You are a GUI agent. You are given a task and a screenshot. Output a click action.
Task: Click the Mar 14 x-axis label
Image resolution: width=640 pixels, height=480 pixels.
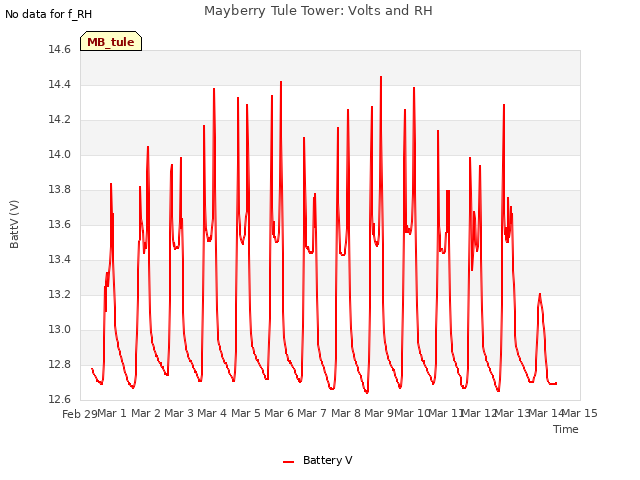[546, 413]
